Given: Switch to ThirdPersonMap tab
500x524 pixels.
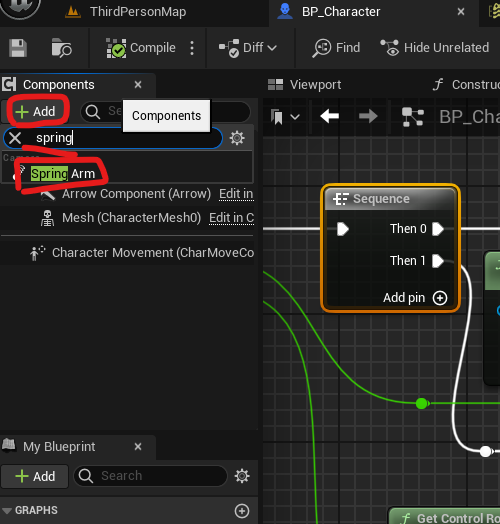Looking at the screenshot, I should pos(126,12).
